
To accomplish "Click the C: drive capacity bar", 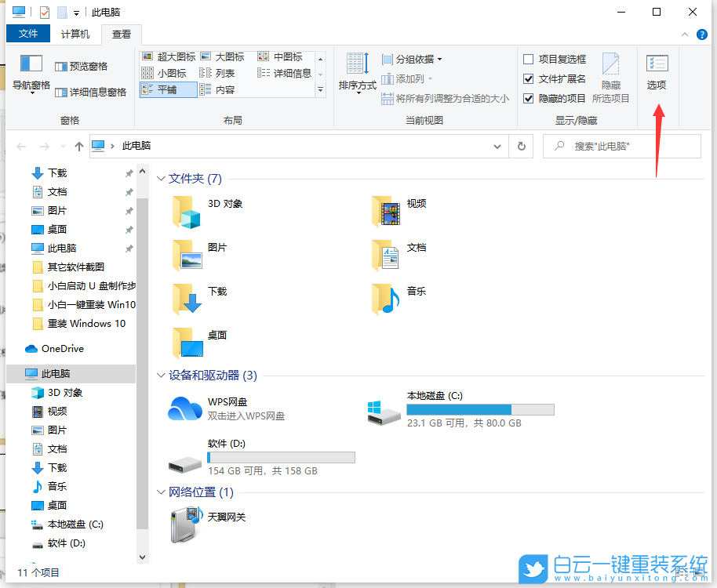I will 481,408.
